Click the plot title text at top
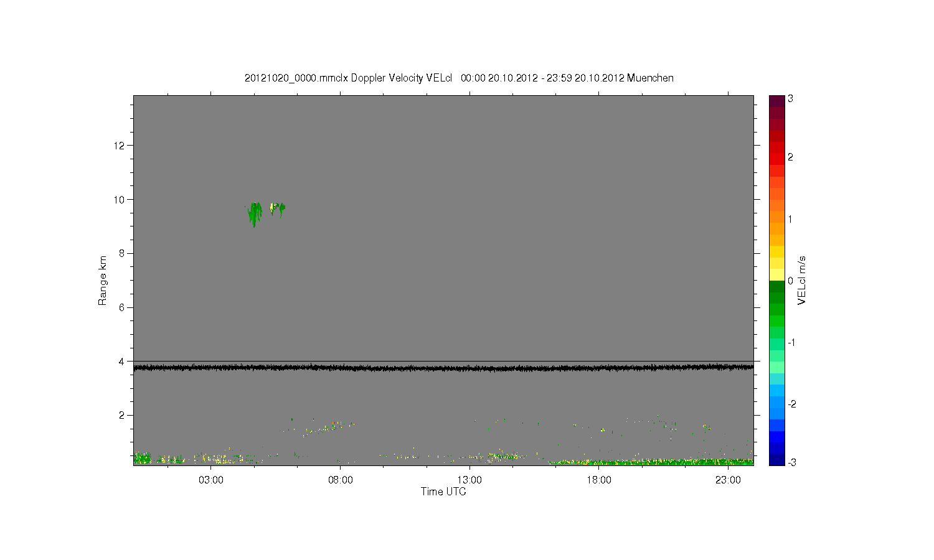The image size is (934, 560). tap(459, 78)
